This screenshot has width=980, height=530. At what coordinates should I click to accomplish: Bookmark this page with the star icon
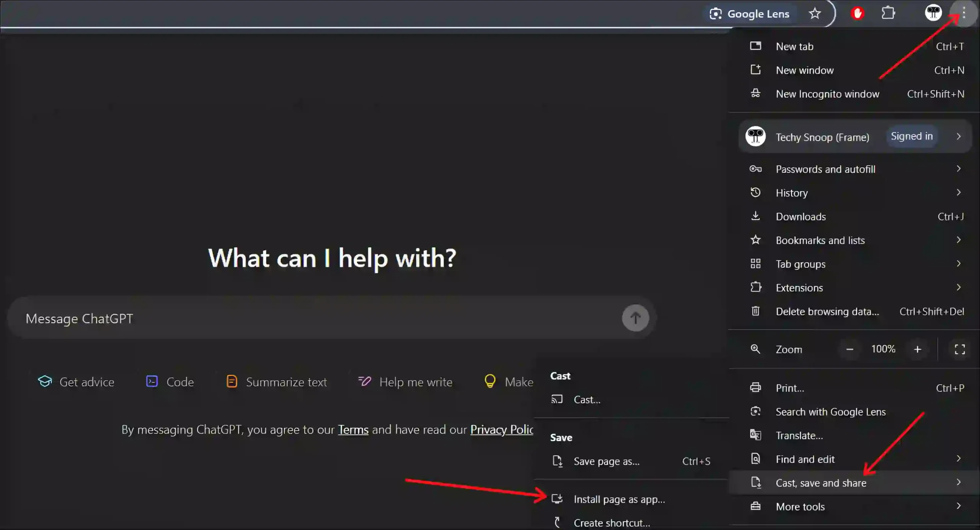(x=815, y=14)
